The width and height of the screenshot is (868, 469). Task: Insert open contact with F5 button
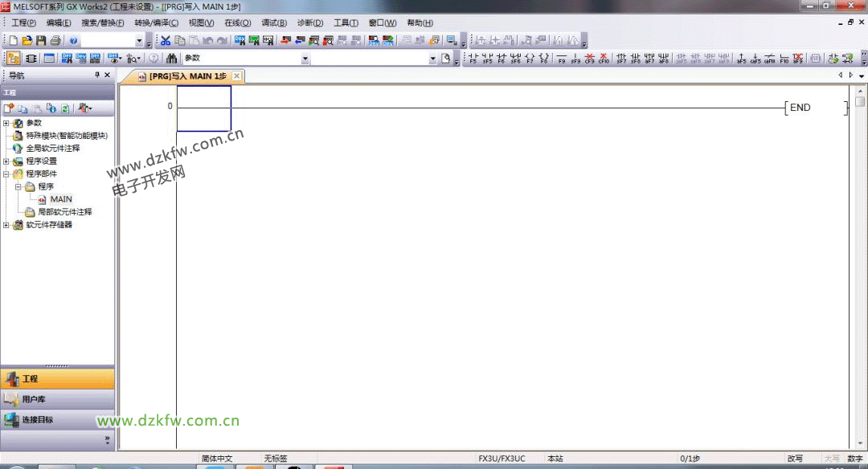click(x=473, y=59)
